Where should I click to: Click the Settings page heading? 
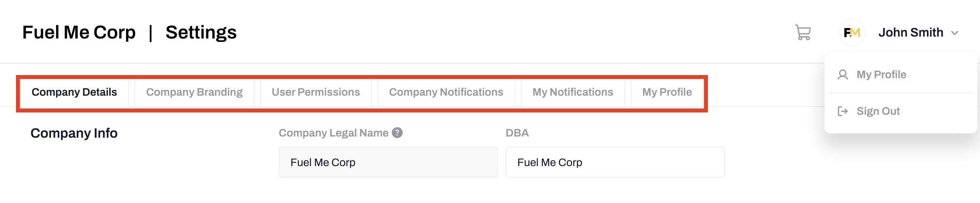pyautogui.click(x=201, y=33)
